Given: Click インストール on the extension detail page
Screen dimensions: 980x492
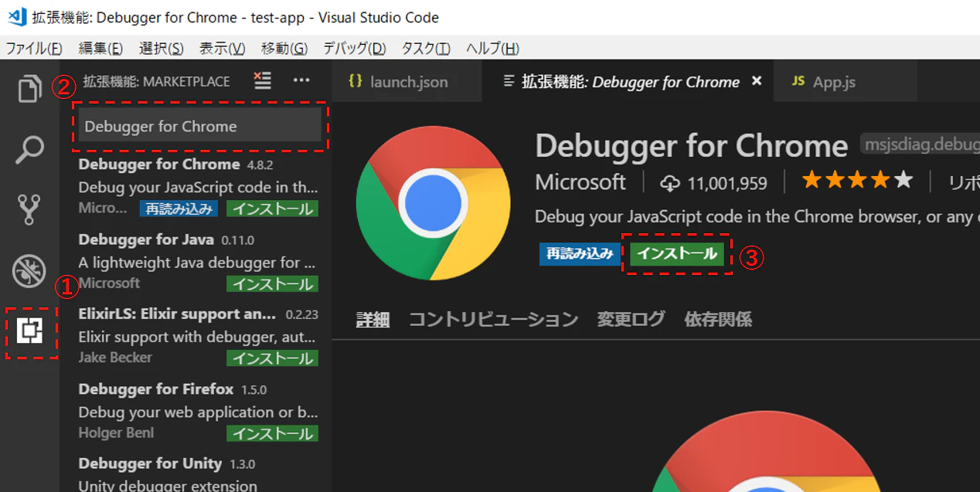Looking at the screenshot, I should click(x=677, y=253).
